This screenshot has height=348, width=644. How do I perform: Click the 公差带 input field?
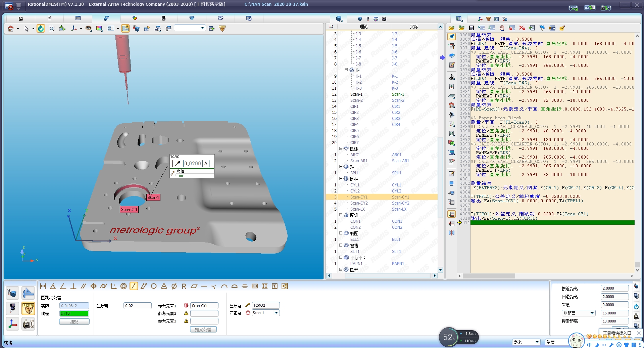coord(138,306)
